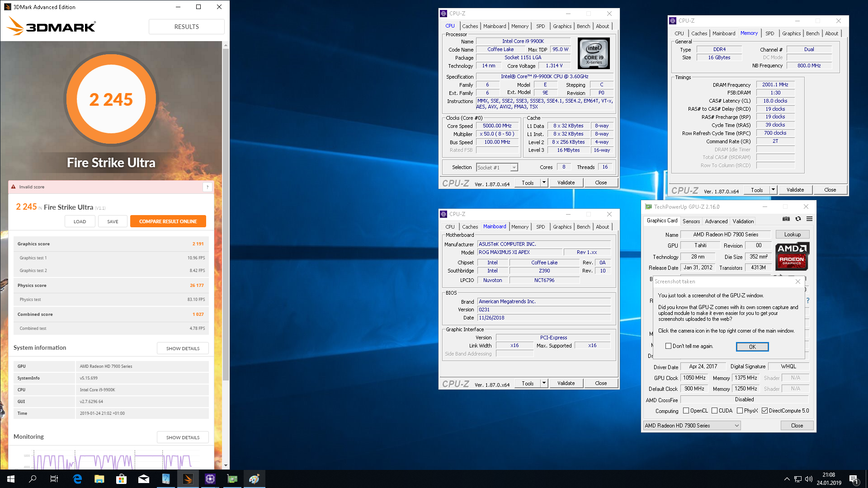
Task: Click the network icon in system tray
Action: [x=798, y=479]
